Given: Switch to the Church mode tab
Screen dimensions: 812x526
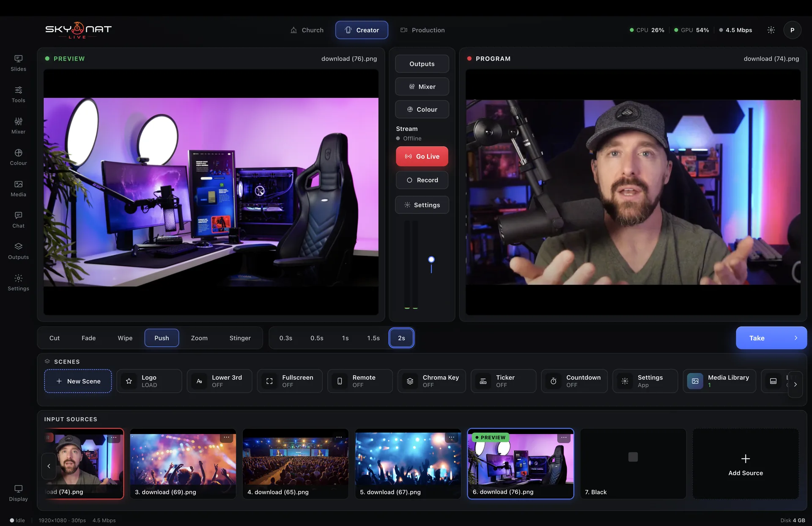Looking at the screenshot, I should click(307, 30).
